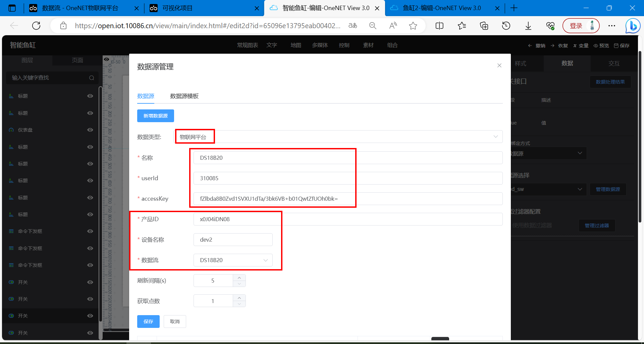The image size is (644, 344).
Task: Click the translate page icon
Action: tap(353, 26)
